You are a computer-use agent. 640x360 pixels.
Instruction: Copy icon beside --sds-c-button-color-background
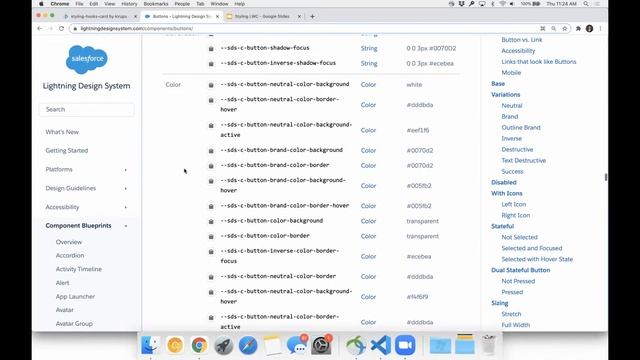211,221
